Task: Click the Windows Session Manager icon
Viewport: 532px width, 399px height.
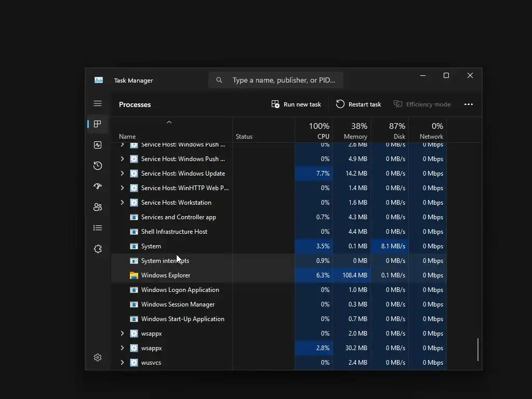Action: pos(134,304)
